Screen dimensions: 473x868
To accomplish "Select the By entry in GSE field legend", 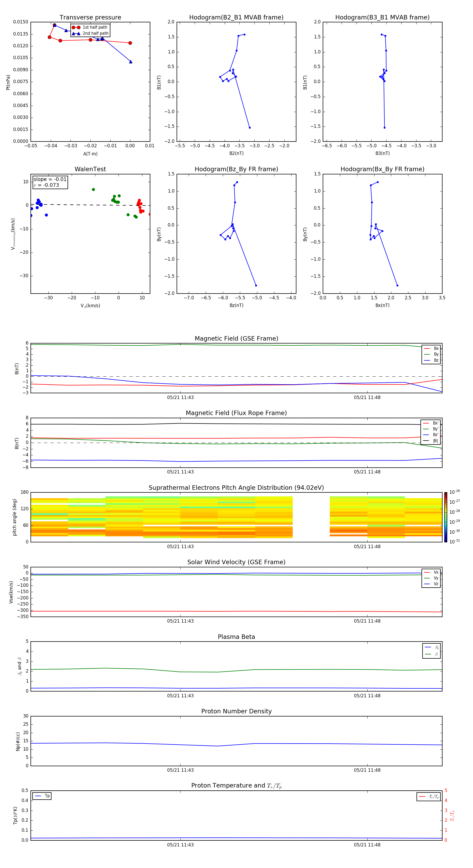I will click(x=431, y=355).
